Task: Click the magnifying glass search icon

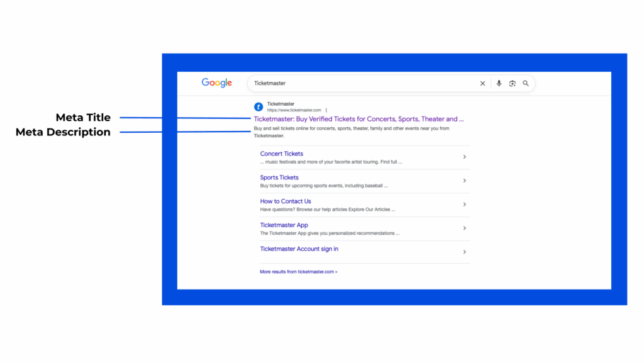Action: (x=526, y=83)
